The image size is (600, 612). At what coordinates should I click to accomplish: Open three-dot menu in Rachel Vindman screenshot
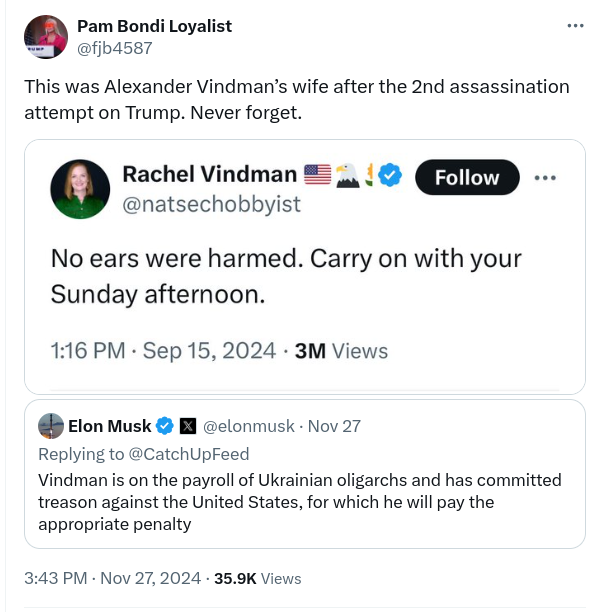point(545,177)
